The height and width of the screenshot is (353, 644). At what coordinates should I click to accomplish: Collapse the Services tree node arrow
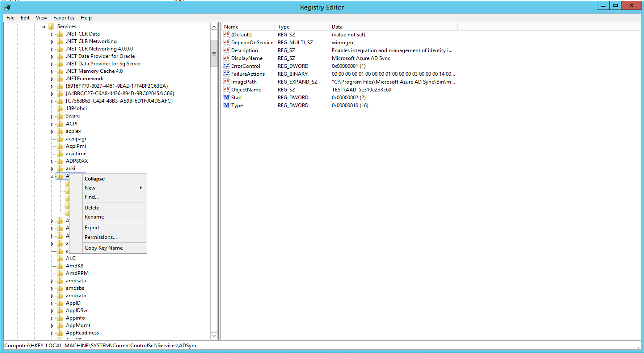point(44,27)
